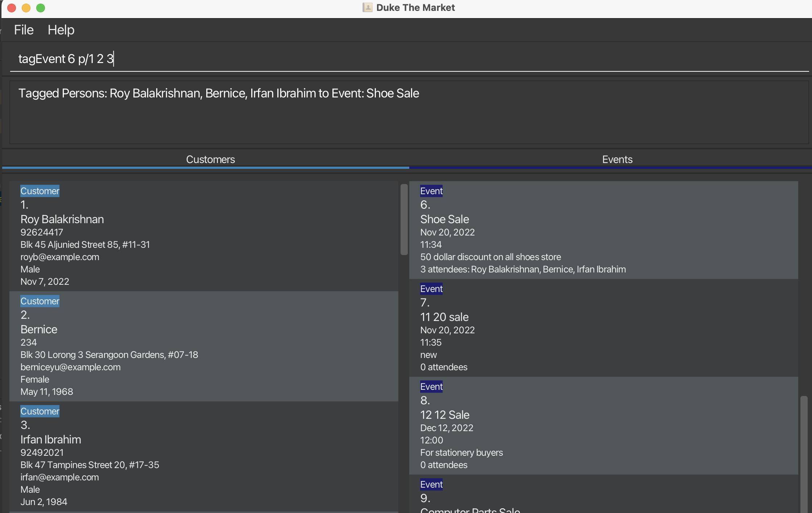The height and width of the screenshot is (513, 812).
Task: Select the 12 12 Sale event card
Action: [x=603, y=426]
